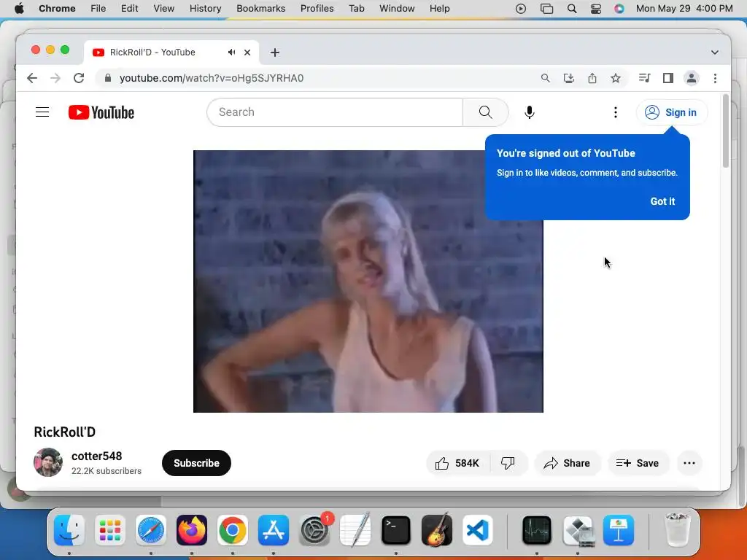
Task: Share the RickRoll'D video
Action: pos(567,463)
